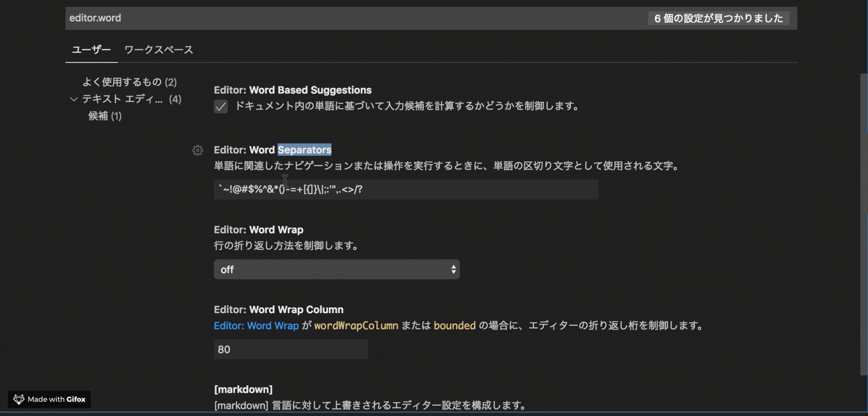Toggle Word Based Suggestions checkbox
This screenshot has width=868, height=416.
221,106
